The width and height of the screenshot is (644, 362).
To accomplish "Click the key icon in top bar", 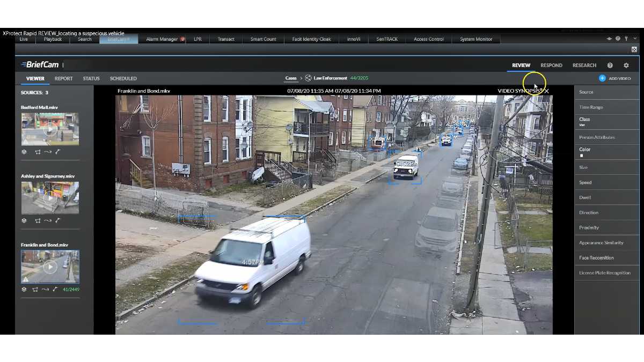I will (x=626, y=39).
